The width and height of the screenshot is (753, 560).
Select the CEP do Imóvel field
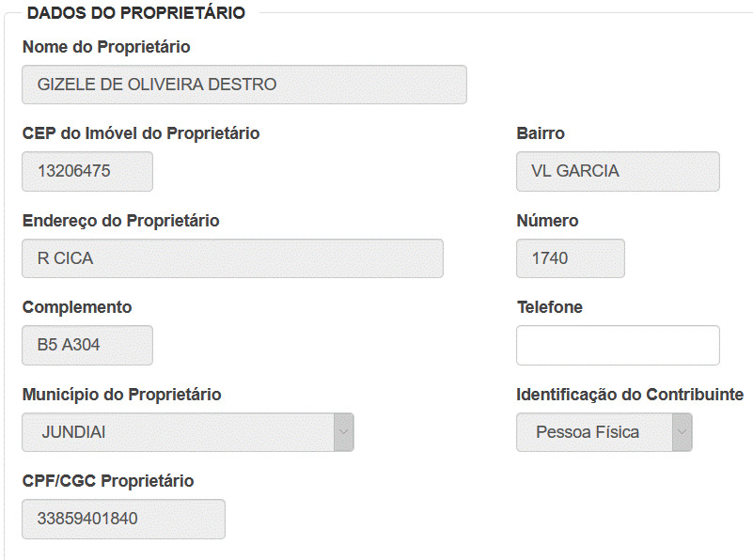[x=87, y=171]
